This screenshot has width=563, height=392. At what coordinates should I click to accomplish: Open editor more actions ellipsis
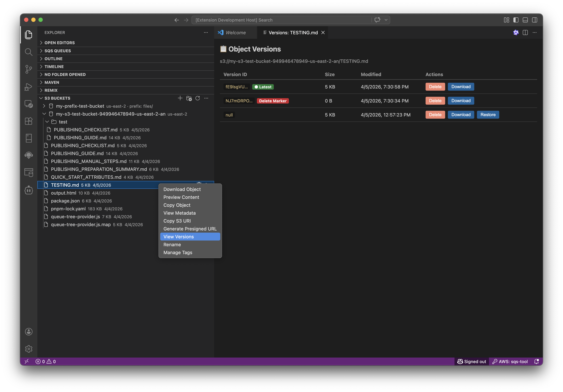click(x=535, y=33)
